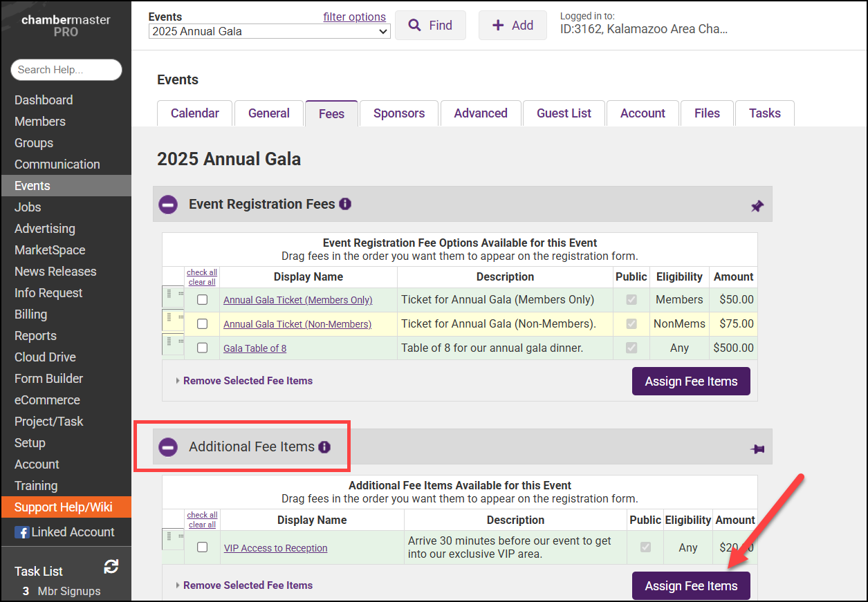Click the Search Help input field
Viewport: 868px width, 602px height.
(66, 70)
